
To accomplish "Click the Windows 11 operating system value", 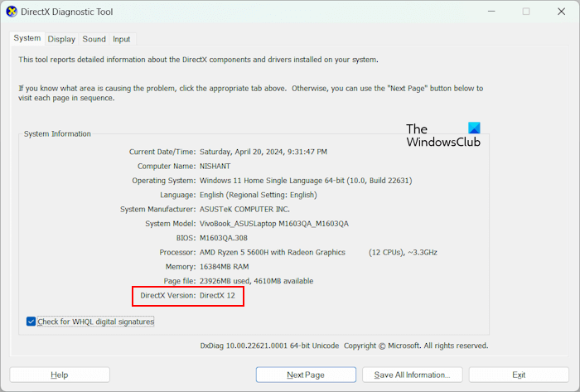I will [x=305, y=181].
